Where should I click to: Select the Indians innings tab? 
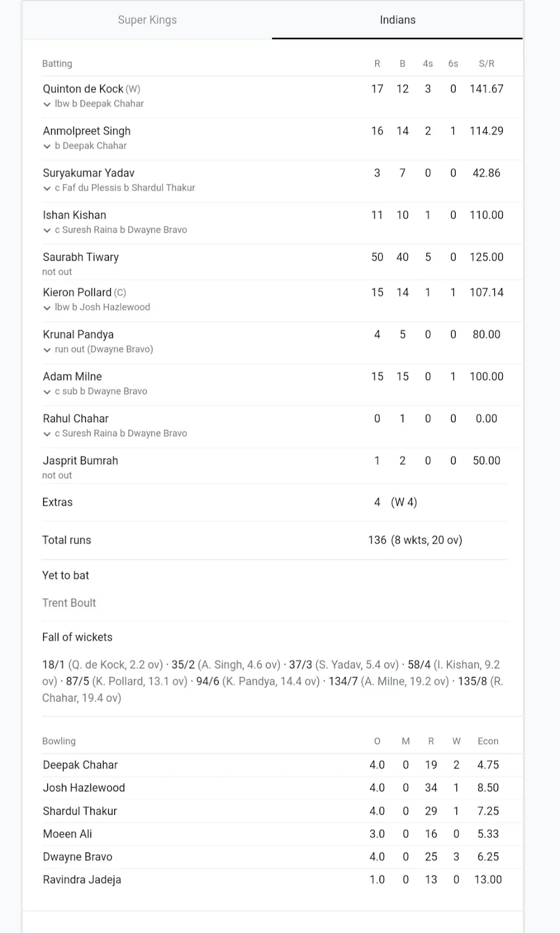397,20
